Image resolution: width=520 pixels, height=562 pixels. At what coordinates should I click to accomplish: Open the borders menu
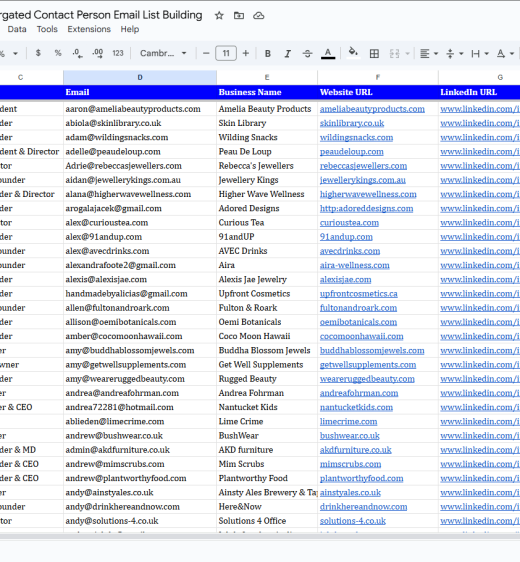point(374,53)
